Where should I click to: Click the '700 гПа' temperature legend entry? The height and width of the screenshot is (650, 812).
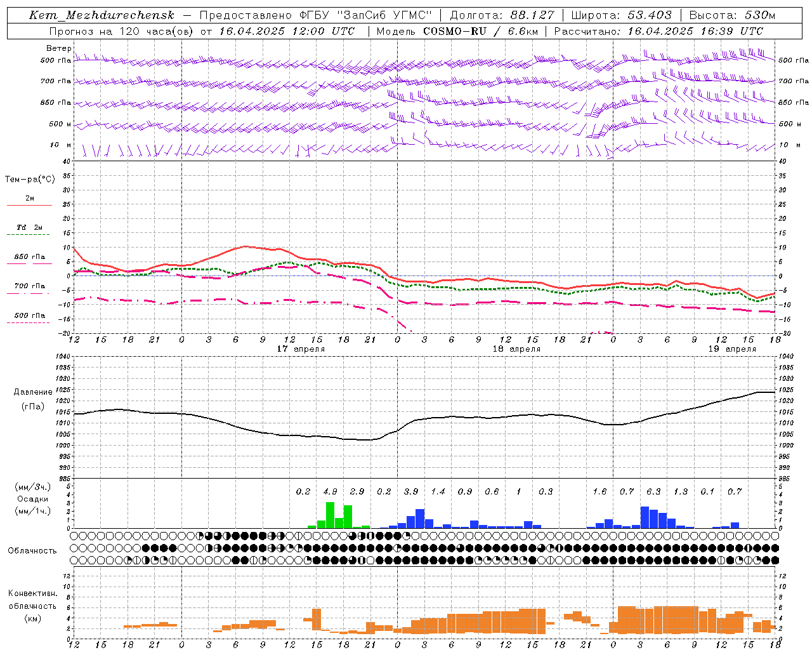point(29,286)
